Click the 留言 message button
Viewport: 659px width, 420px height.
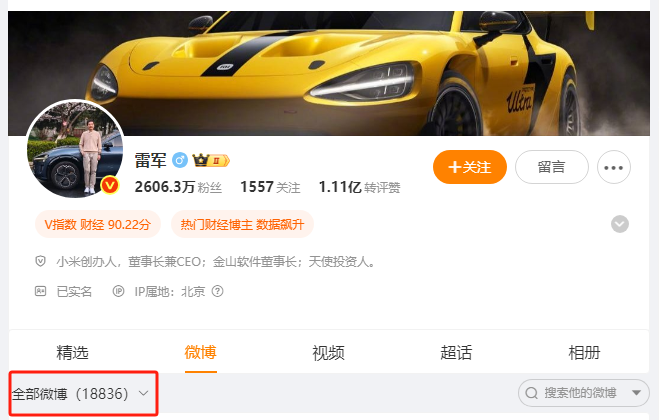[551, 167]
